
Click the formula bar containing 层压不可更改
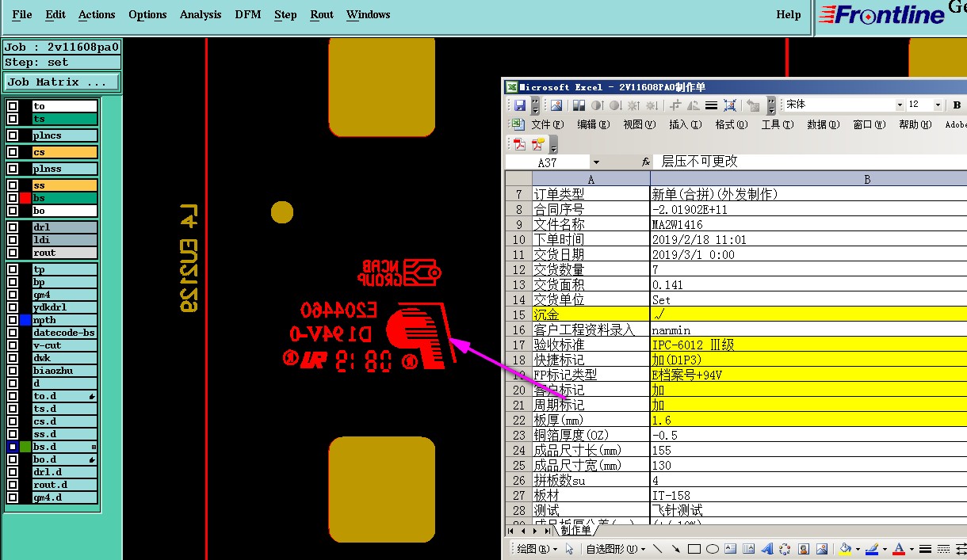click(809, 162)
